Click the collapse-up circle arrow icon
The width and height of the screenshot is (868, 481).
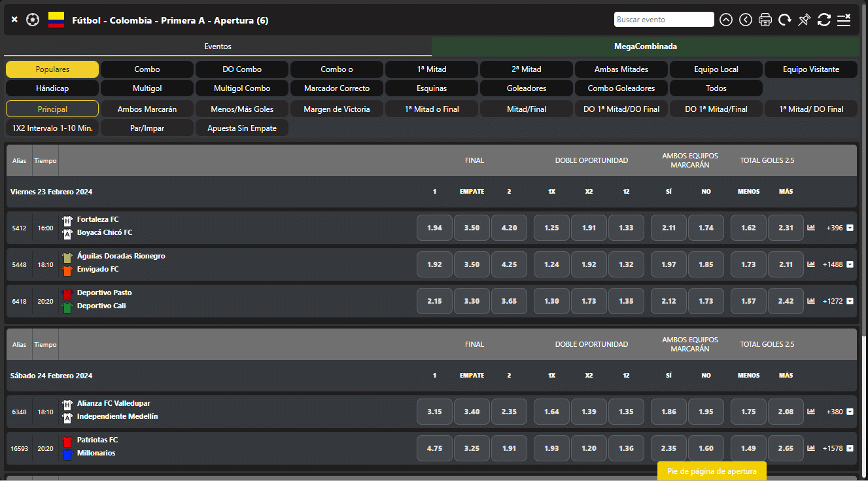[x=726, y=20]
